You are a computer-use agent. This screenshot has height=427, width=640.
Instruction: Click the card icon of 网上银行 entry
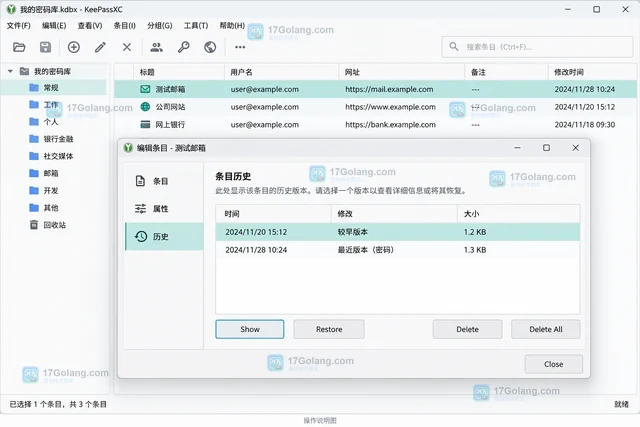(x=145, y=124)
